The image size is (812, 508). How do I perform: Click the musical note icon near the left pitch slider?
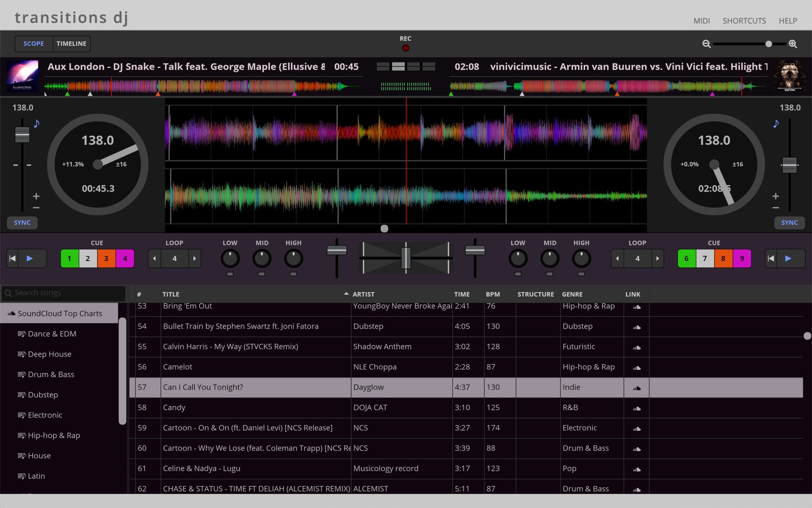click(36, 123)
